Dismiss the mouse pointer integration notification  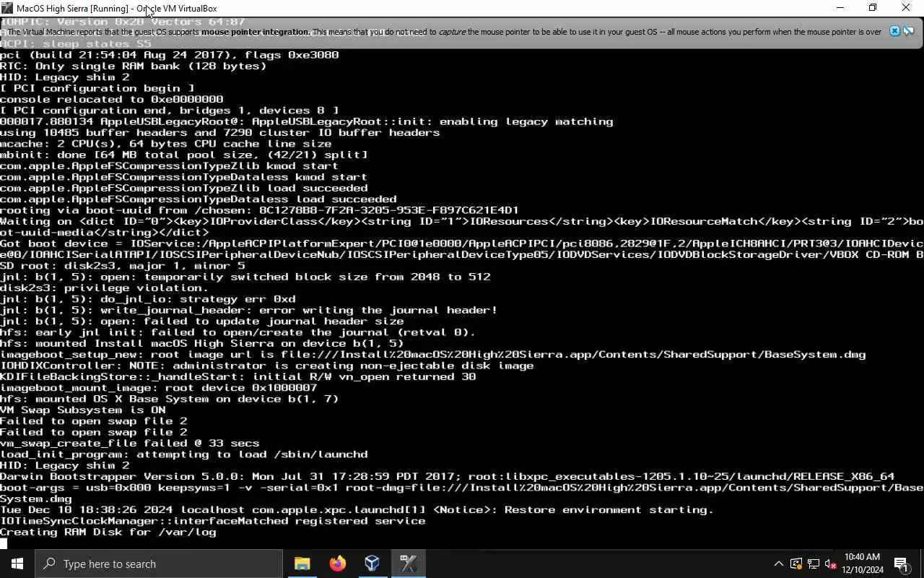(894, 31)
